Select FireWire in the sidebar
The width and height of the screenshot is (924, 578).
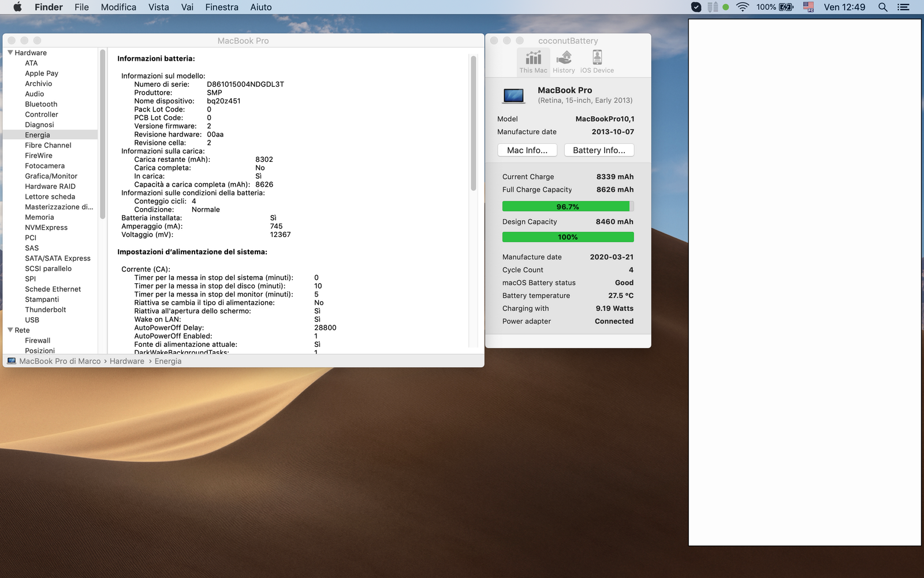39,155
